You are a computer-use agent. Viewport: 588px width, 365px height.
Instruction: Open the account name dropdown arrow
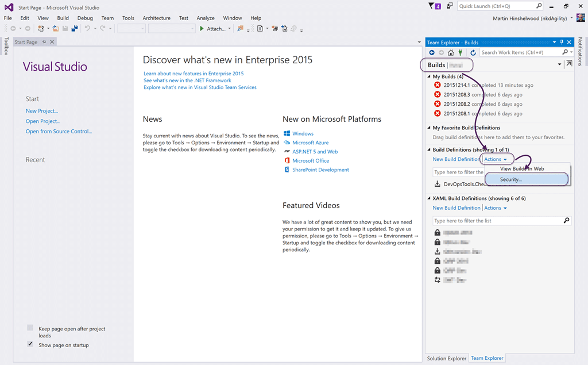pos(571,18)
